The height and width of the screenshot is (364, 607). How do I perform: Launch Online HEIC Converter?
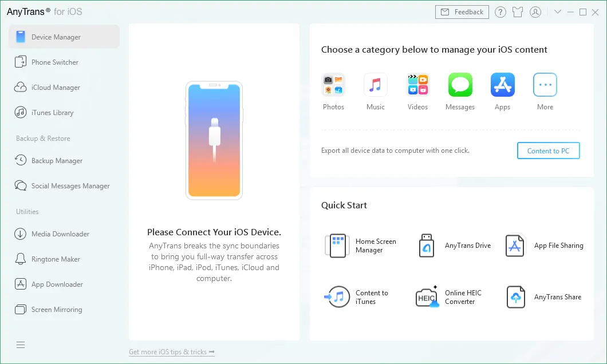[449, 297]
